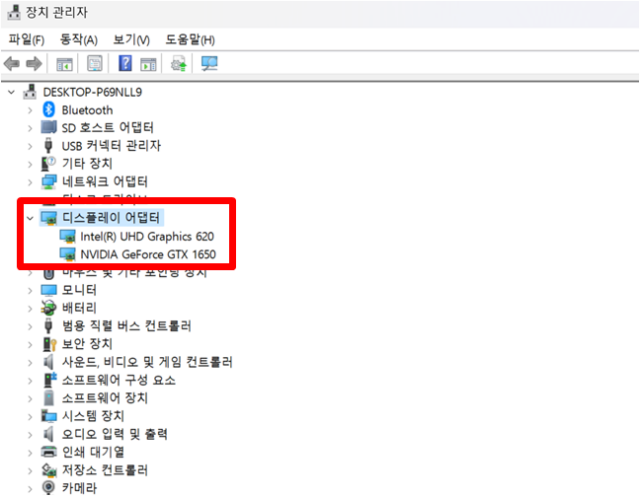This screenshot has height=496, width=640.
Task: Open the 도움말(H) menu
Action: (x=190, y=40)
